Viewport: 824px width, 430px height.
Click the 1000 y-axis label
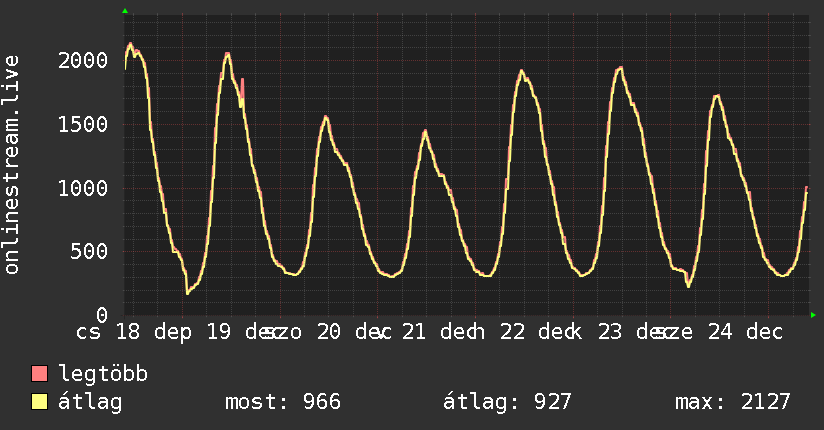pos(83,188)
